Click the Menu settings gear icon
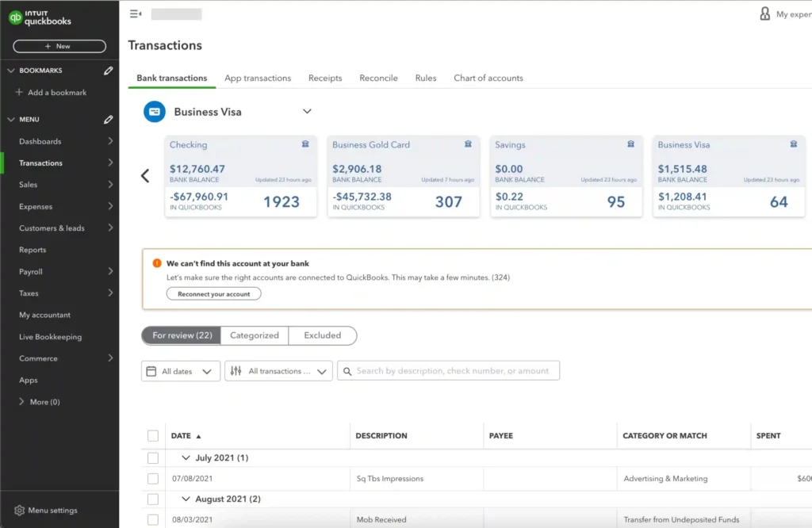Screen dimensions: 812x528 (20, 511)
